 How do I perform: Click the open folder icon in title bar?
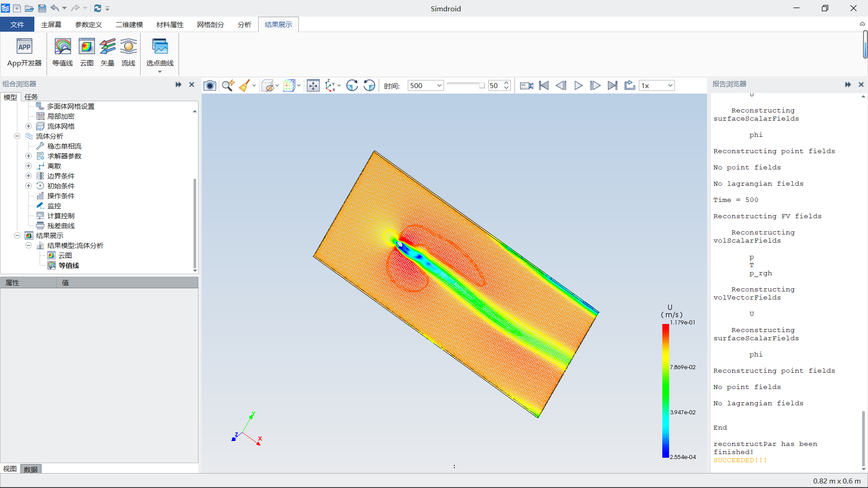tap(29, 8)
